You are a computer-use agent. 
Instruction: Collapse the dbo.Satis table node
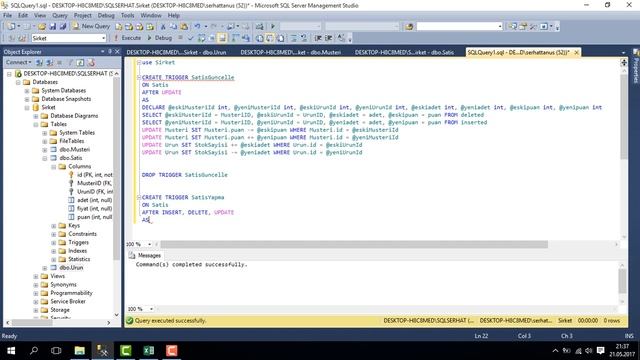(45, 158)
